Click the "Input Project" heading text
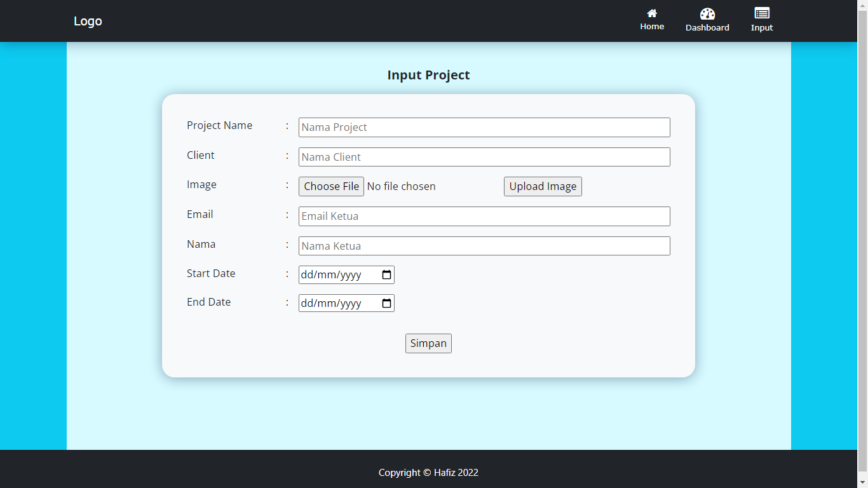This screenshot has width=868, height=488. tap(428, 75)
